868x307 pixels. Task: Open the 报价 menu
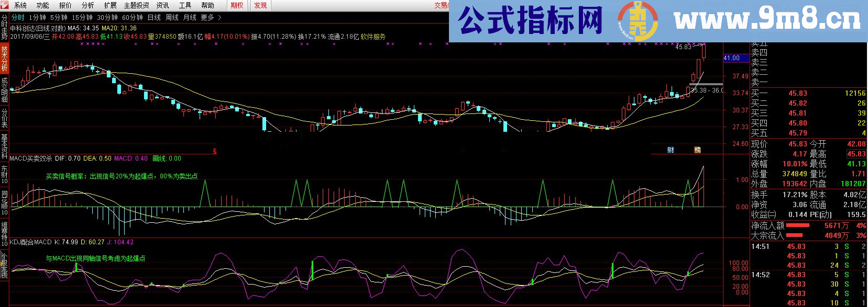tap(65, 5)
